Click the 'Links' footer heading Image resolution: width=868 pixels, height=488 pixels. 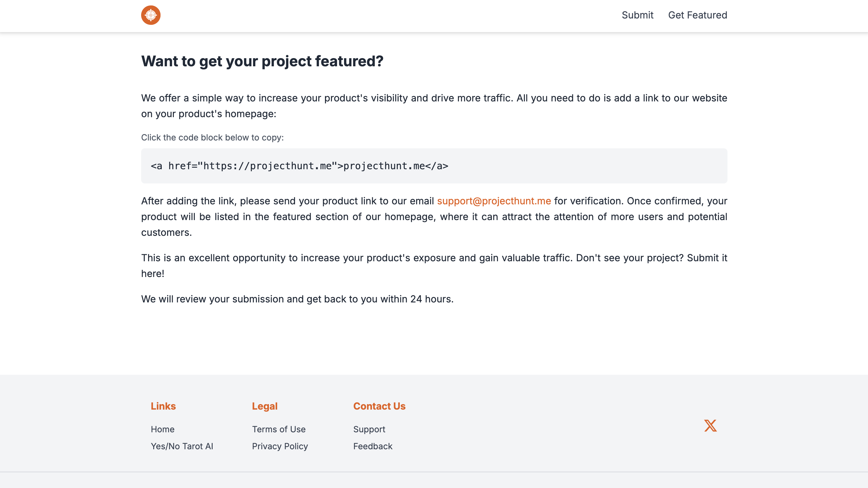point(163,406)
